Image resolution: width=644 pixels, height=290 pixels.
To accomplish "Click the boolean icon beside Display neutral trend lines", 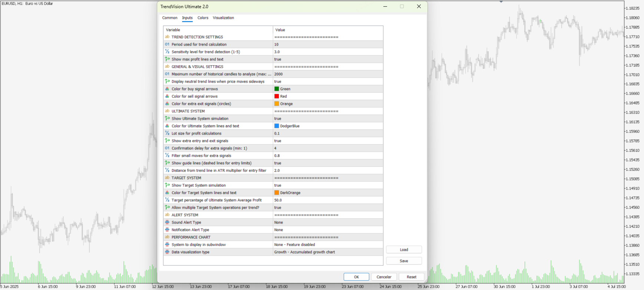I will 167,81.
